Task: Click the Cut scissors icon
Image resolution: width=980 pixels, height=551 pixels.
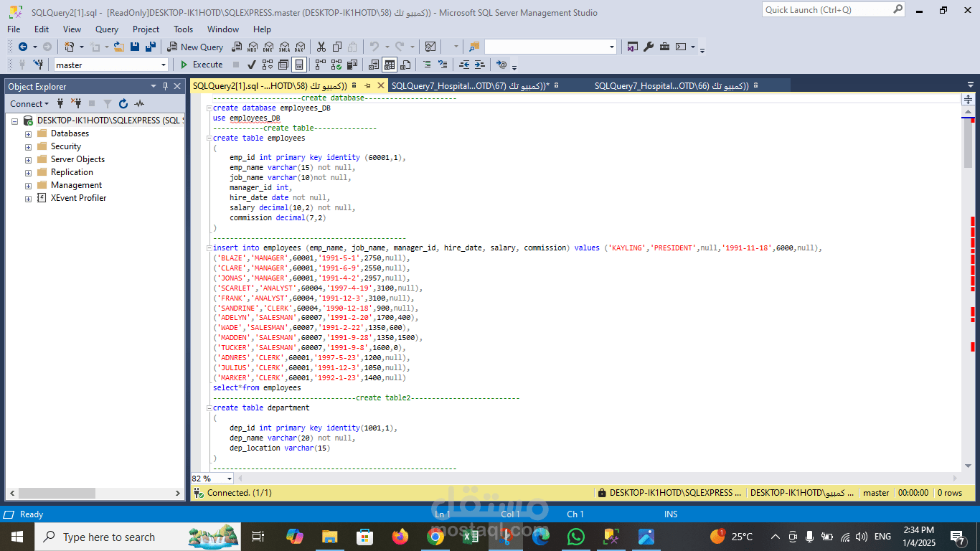Action: click(321, 47)
